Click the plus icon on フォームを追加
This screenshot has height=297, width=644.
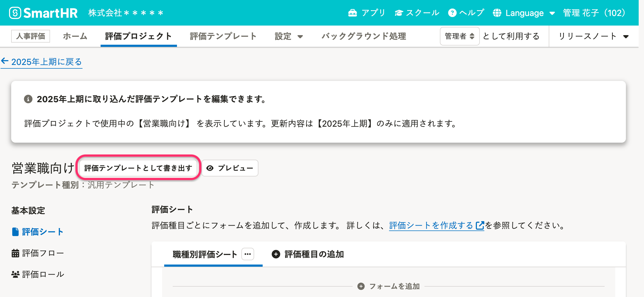[361, 286]
